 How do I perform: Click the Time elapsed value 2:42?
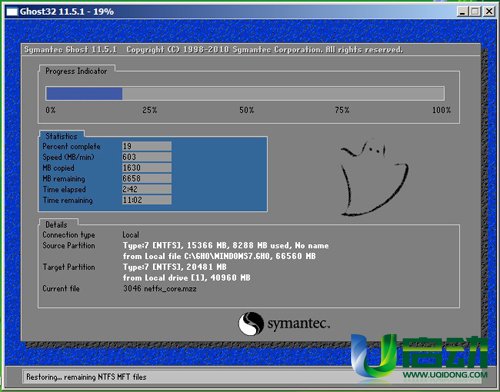pos(147,189)
